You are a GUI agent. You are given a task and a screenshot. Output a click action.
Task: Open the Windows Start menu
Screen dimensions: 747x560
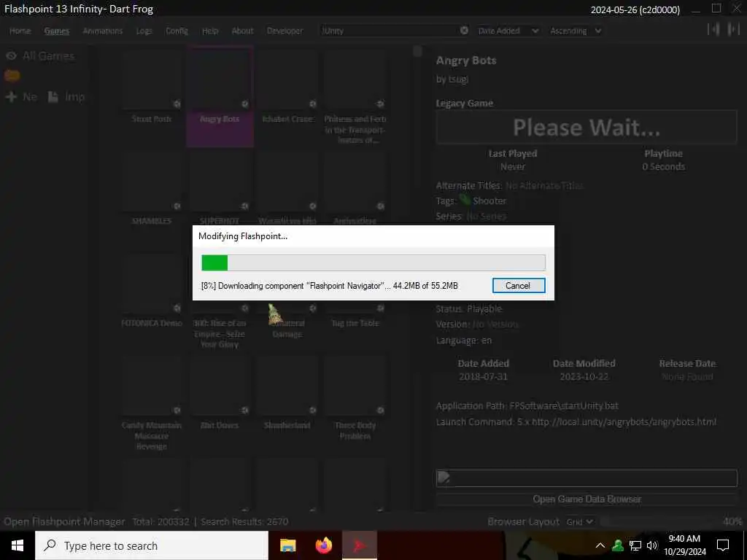[x=18, y=545]
